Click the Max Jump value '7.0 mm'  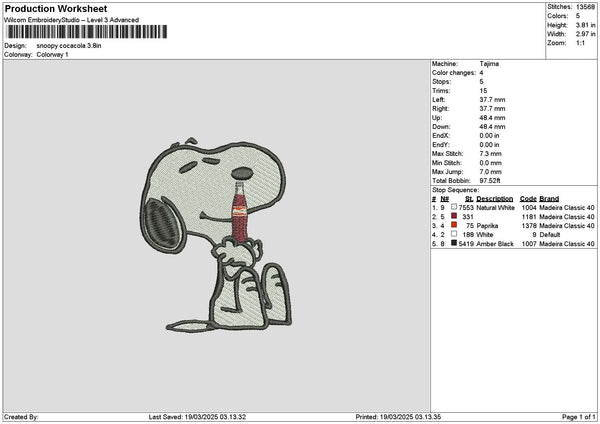point(491,172)
